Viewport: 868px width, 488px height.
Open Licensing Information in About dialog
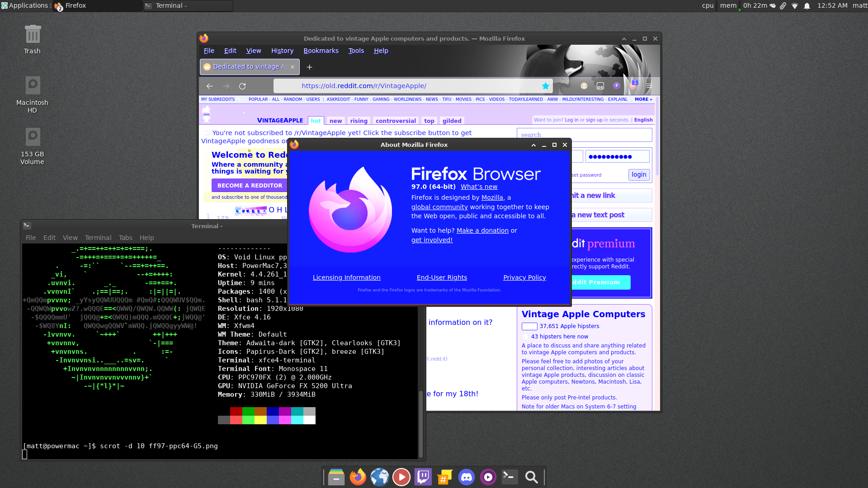(347, 277)
